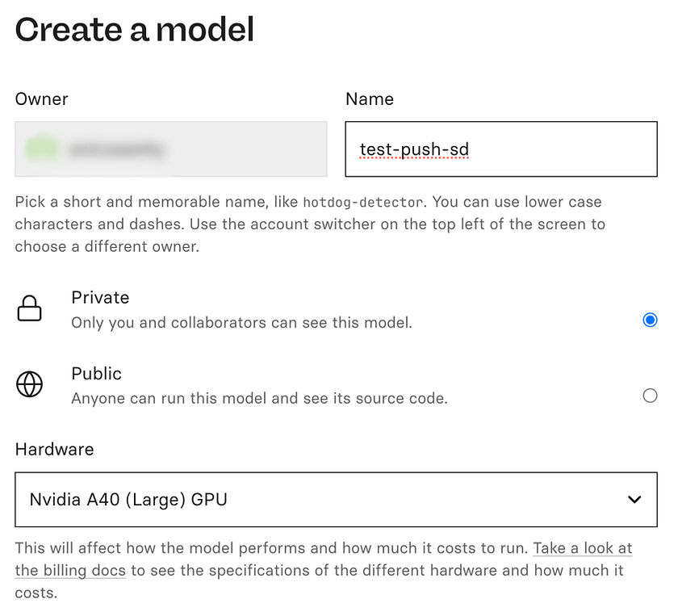Click the "Private" option label

100,298
